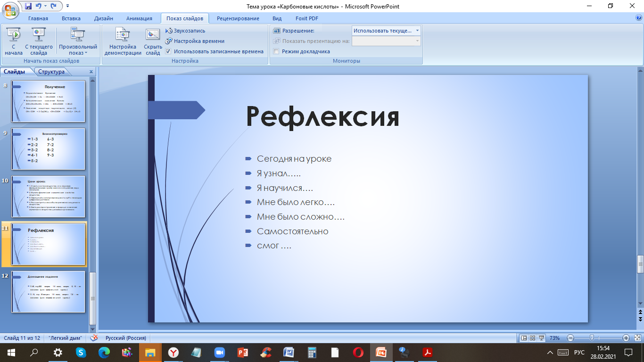644x362 pixels.
Task: Enable 'Режим докладчика' checkbox
Action: pyautogui.click(x=276, y=51)
